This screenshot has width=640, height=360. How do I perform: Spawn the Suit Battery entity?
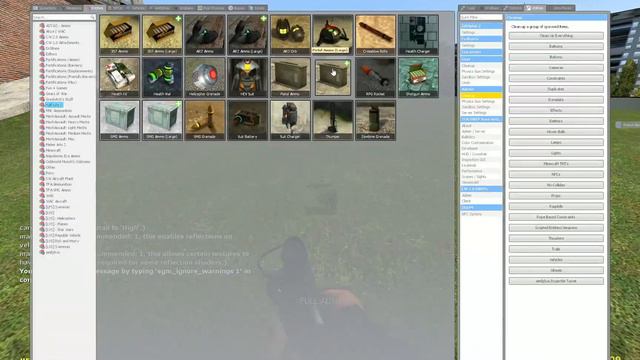pos(247,120)
